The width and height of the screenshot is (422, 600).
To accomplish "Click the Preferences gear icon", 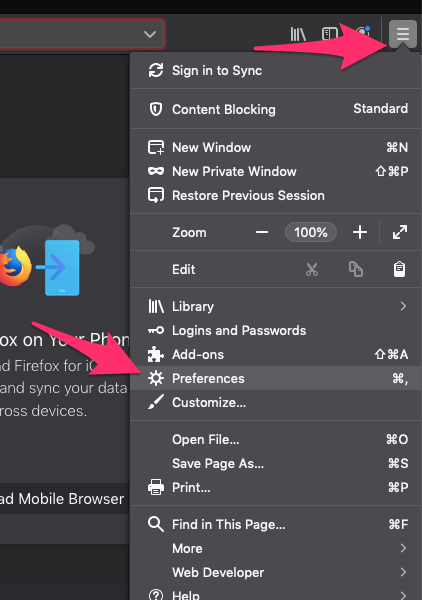I will [156, 378].
